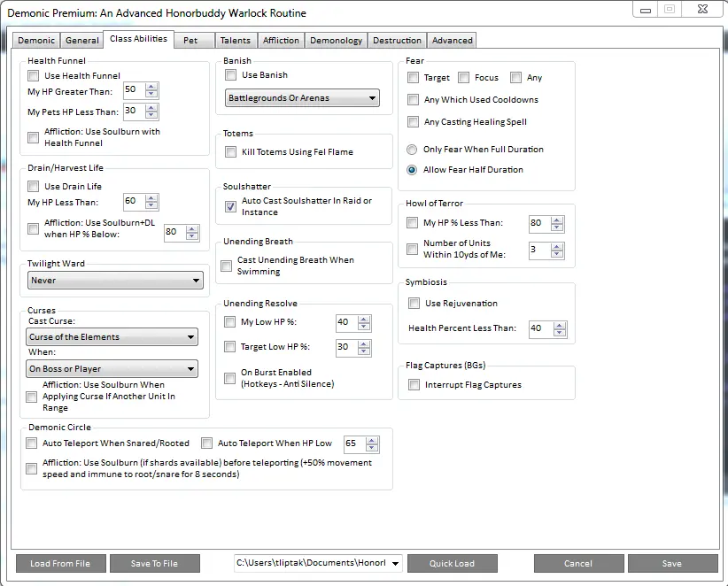Image resolution: width=728 pixels, height=586 pixels.
Task: Enable Any Casting Healing Spell
Action: 413,122
